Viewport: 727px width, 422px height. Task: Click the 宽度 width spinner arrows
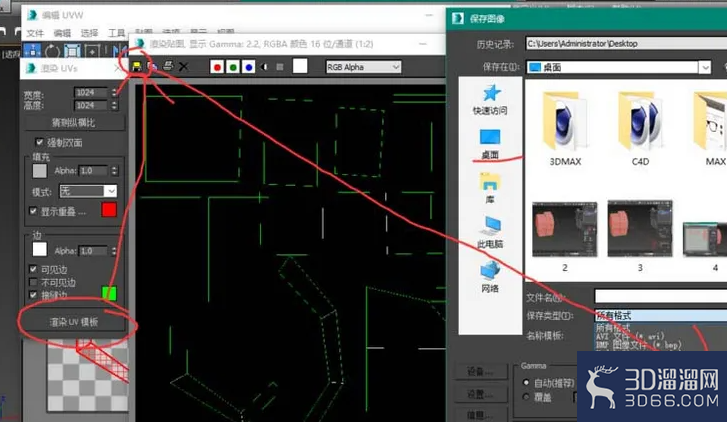pyautogui.click(x=114, y=92)
